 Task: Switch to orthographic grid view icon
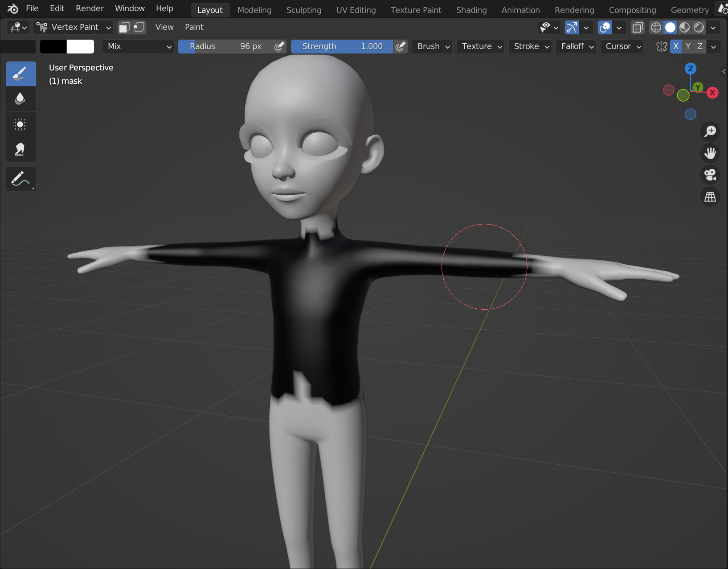click(x=710, y=196)
